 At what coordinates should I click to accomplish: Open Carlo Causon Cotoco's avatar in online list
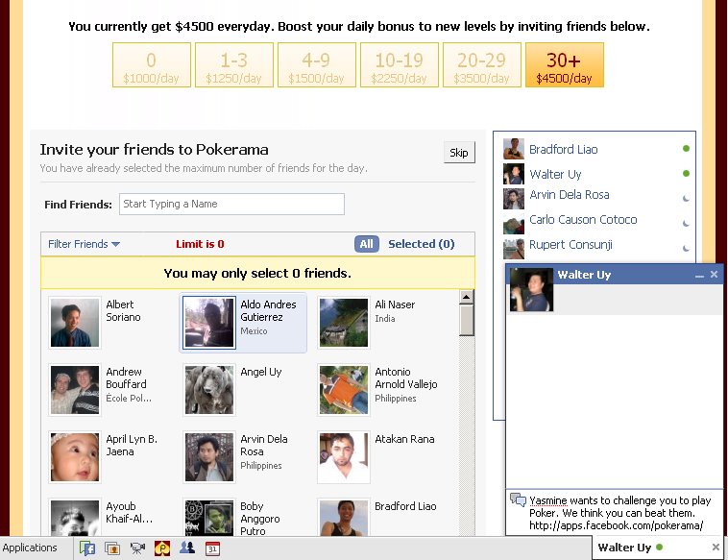(514, 224)
